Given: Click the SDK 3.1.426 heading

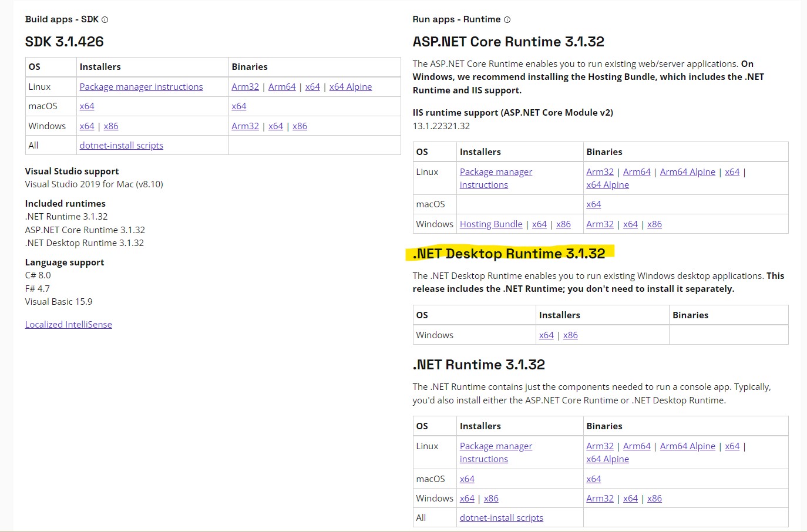Looking at the screenshot, I should (64, 42).
